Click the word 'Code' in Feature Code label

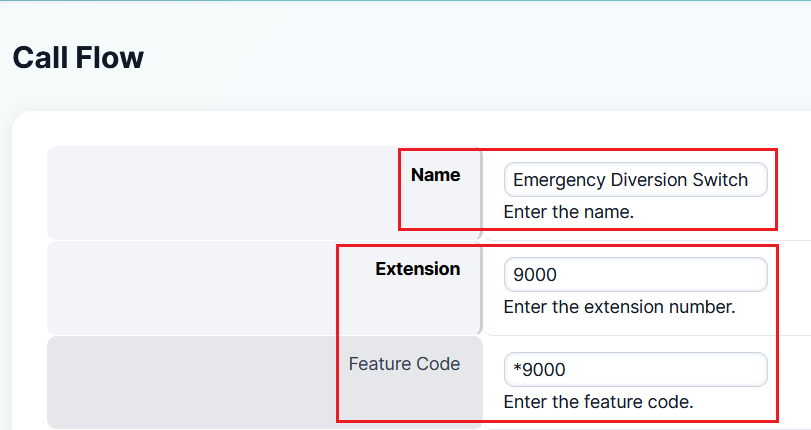pos(439,364)
